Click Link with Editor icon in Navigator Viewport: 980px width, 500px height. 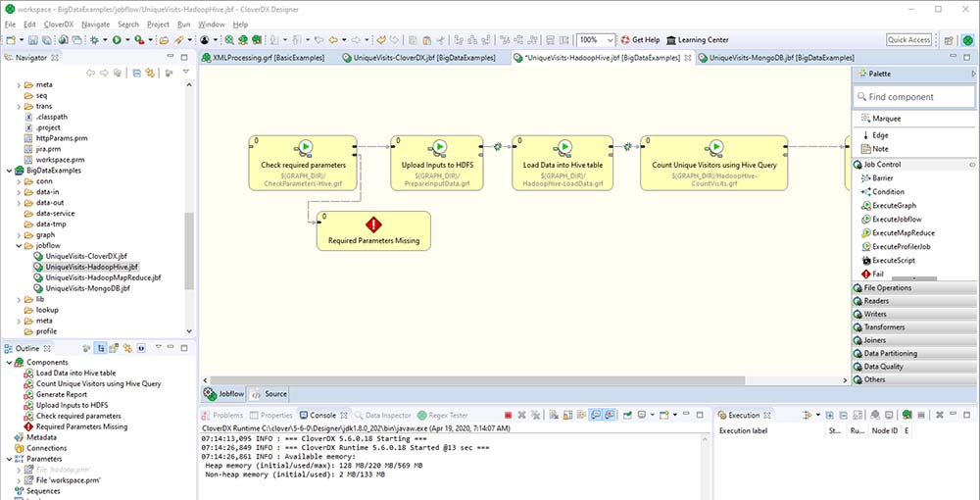[150, 73]
